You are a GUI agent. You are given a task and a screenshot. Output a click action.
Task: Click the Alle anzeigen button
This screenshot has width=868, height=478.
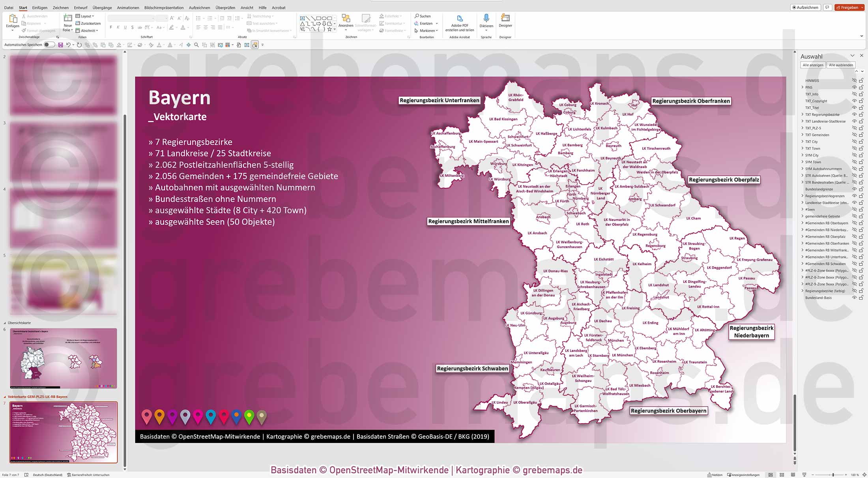812,65
